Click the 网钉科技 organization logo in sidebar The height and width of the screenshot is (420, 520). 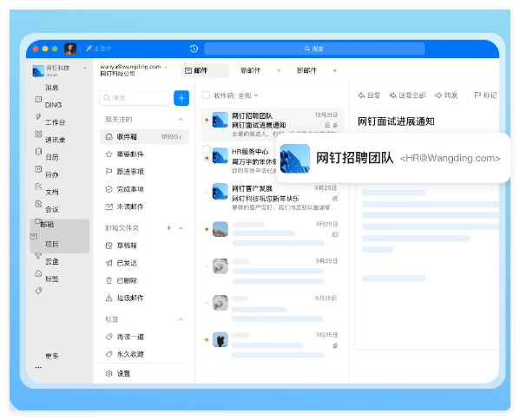click(x=38, y=71)
